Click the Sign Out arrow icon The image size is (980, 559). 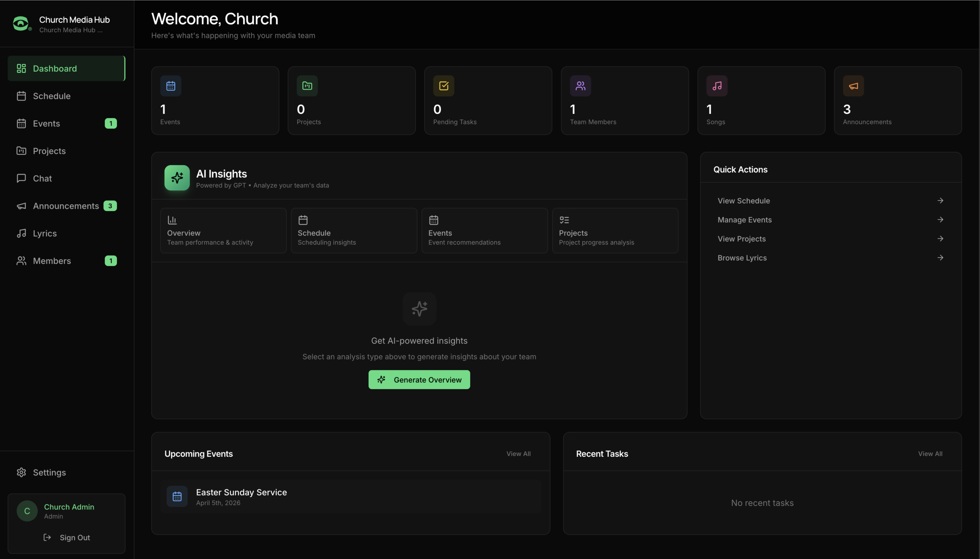point(47,537)
